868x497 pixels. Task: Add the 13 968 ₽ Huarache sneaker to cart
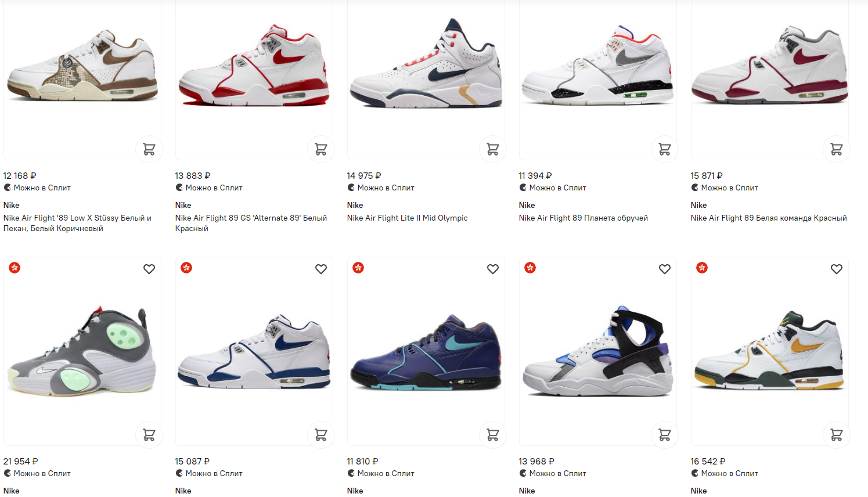[665, 434]
